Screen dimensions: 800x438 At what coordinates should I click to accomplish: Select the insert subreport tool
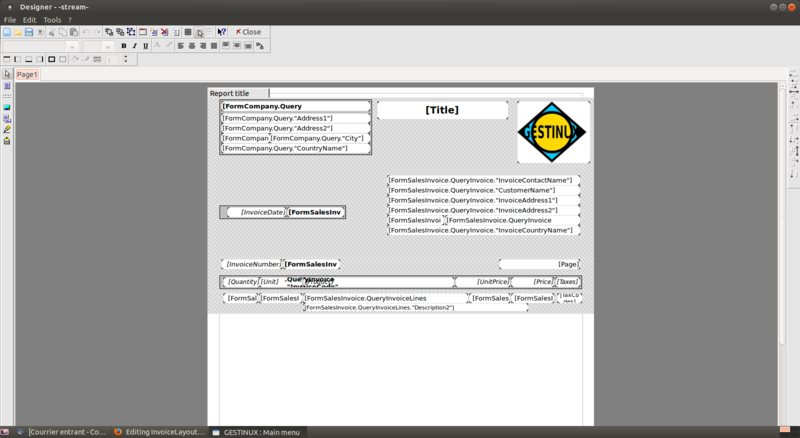pos(7,119)
